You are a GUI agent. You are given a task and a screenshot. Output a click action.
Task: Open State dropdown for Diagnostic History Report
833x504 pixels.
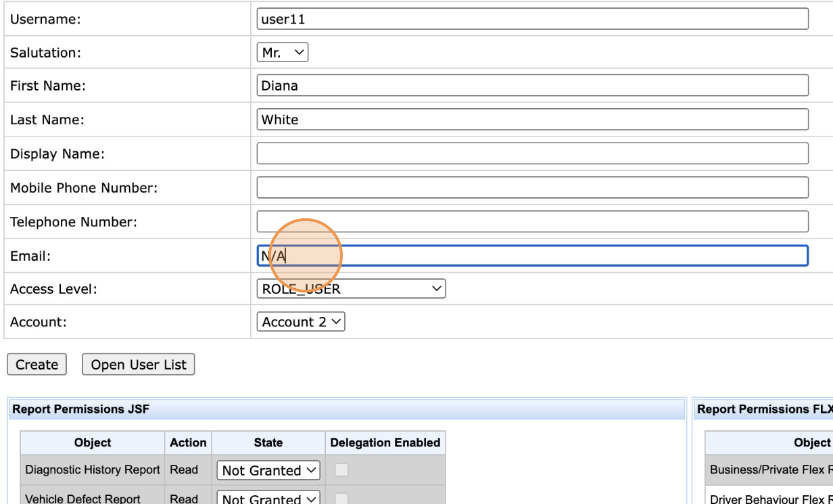coord(268,470)
